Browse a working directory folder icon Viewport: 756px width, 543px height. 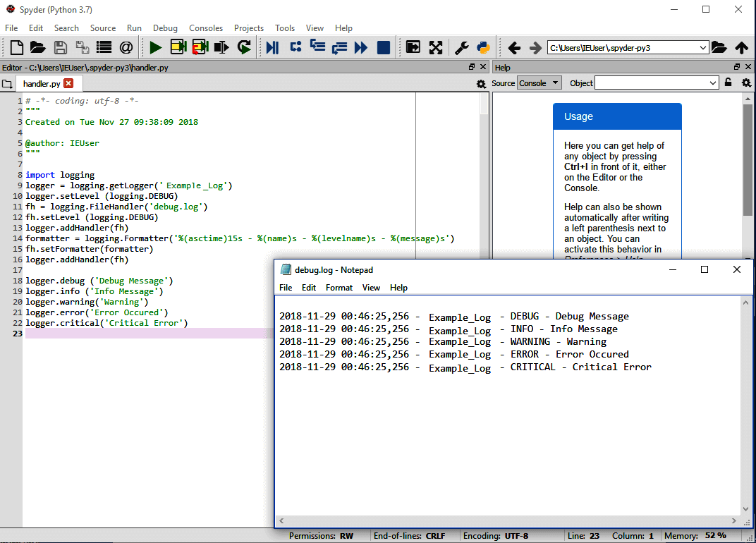coord(719,47)
